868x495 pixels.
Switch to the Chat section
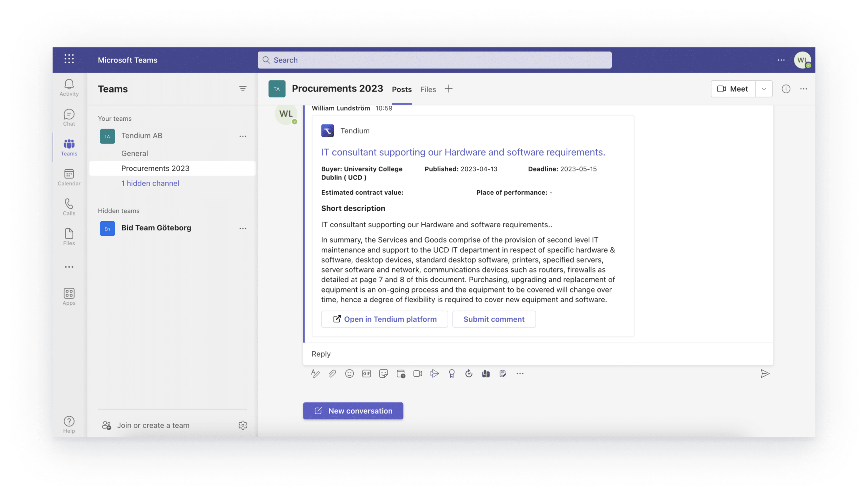(x=68, y=117)
